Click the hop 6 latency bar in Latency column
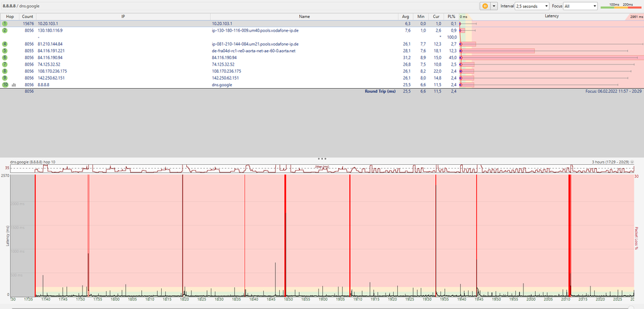The image size is (644, 309). click(551, 57)
